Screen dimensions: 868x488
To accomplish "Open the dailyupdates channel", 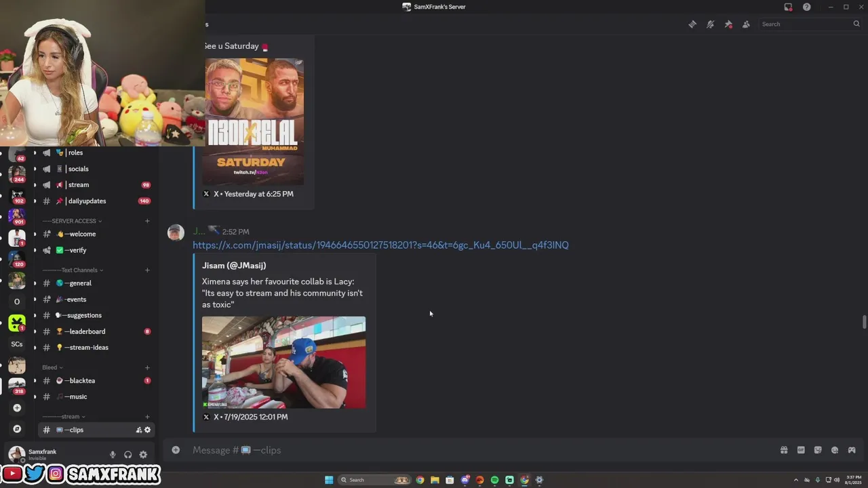I will 96,201.
